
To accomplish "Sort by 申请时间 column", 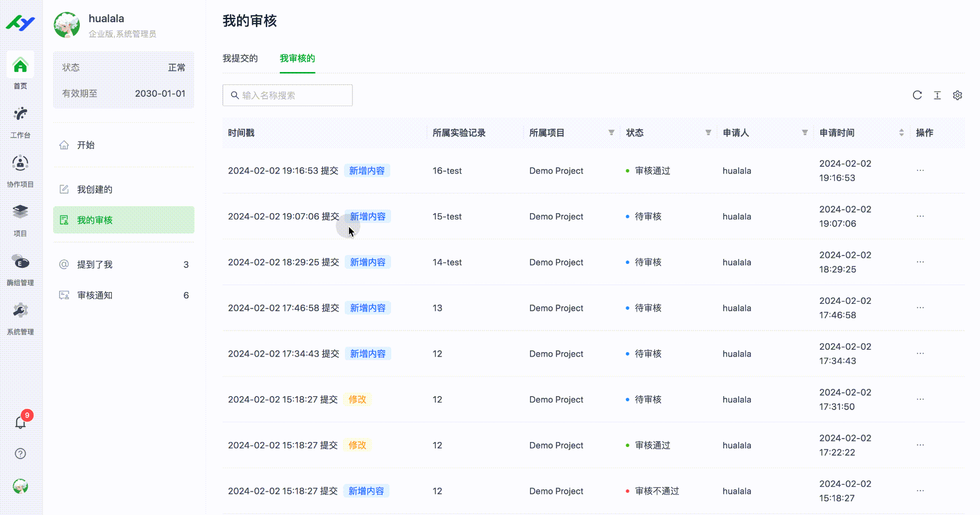I will 901,133.
